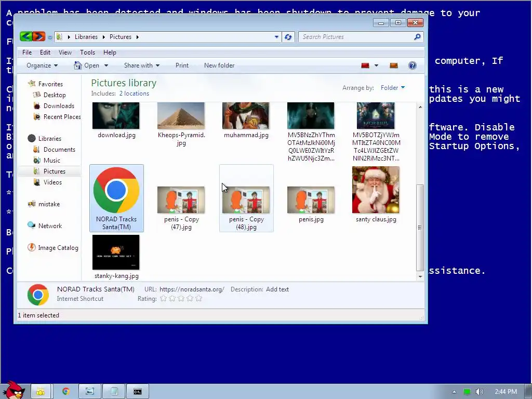The image size is (532, 399).
Task: Click the 2:44 PM taskbar clock
Action: 506,392
